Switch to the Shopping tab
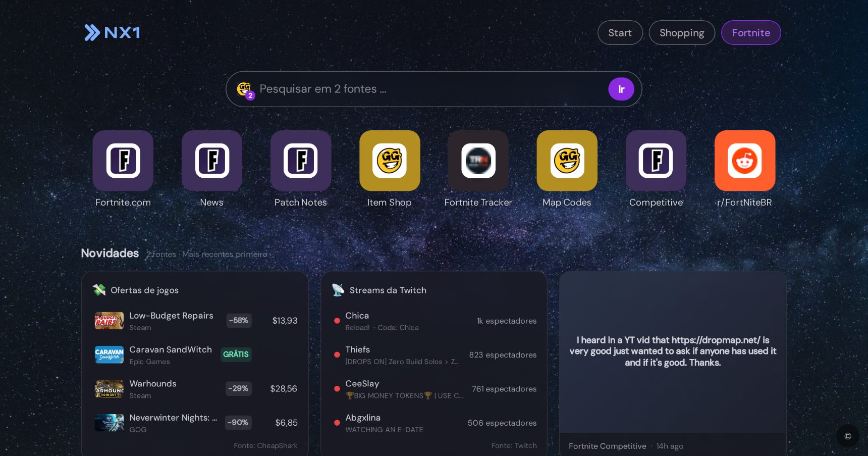The height and width of the screenshot is (456, 868). point(682,33)
